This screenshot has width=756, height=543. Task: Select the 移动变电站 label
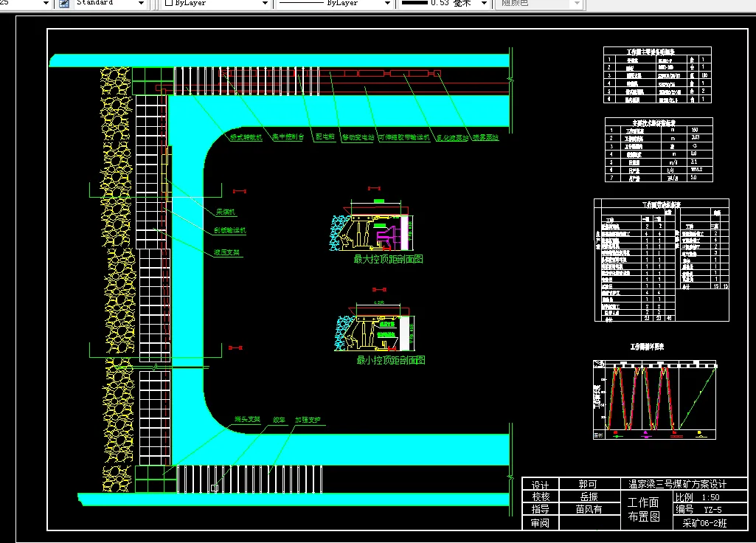click(x=358, y=137)
